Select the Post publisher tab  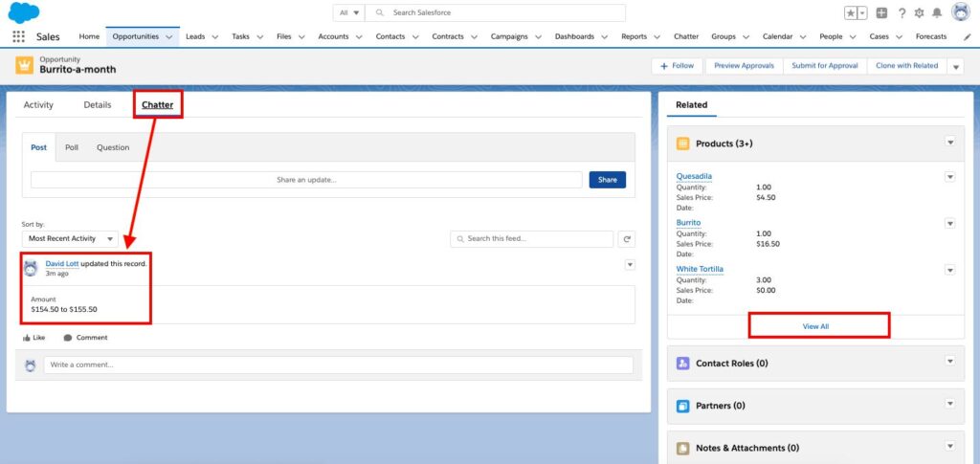tap(38, 147)
